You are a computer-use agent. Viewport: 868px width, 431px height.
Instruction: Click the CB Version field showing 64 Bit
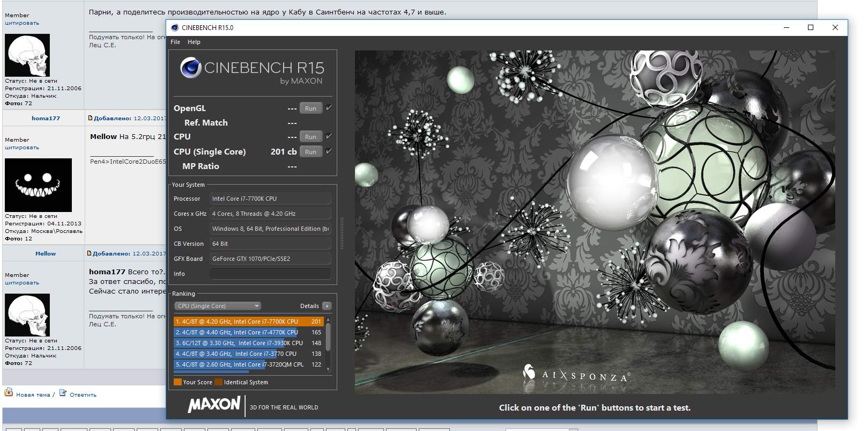click(x=270, y=244)
